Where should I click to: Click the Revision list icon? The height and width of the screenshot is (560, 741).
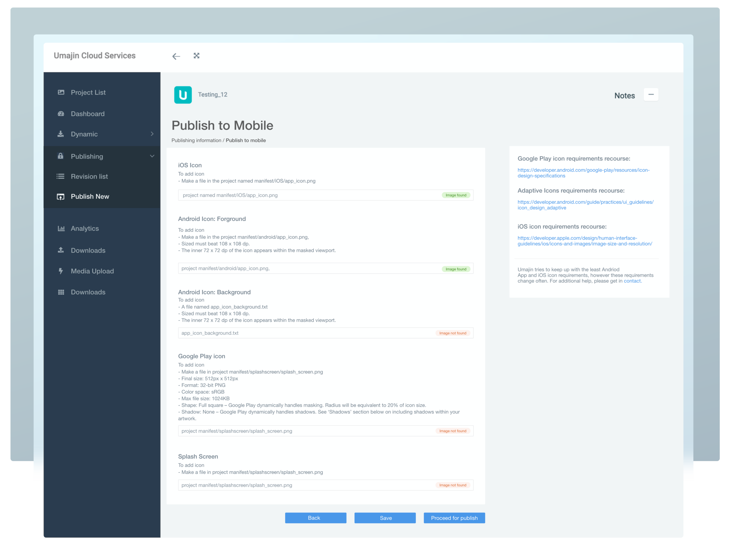pos(61,176)
